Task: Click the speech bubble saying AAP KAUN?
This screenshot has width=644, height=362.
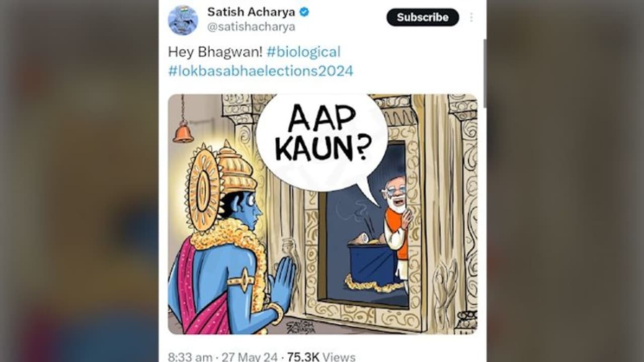Action: pyautogui.click(x=321, y=132)
